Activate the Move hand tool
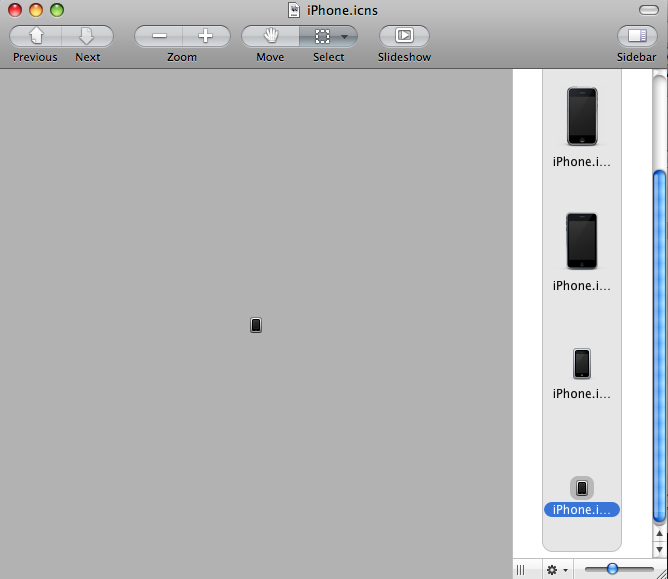This screenshot has width=668, height=579. (x=271, y=36)
